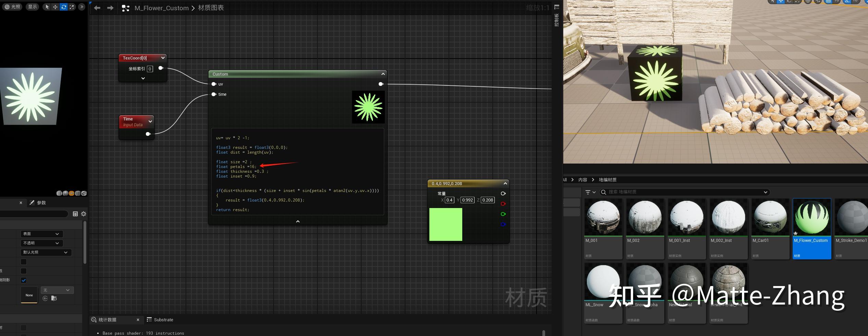Viewport: 868px width, 336px height.
Task: Select the M_Car01 material thumbnail
Action: coord(770,217)
